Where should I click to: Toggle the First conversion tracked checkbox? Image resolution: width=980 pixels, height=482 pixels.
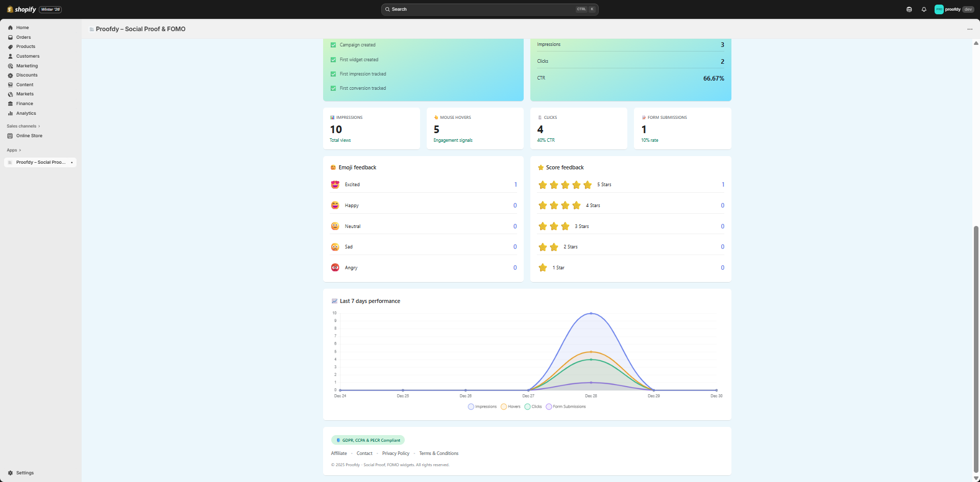click(x=333, y=88)
